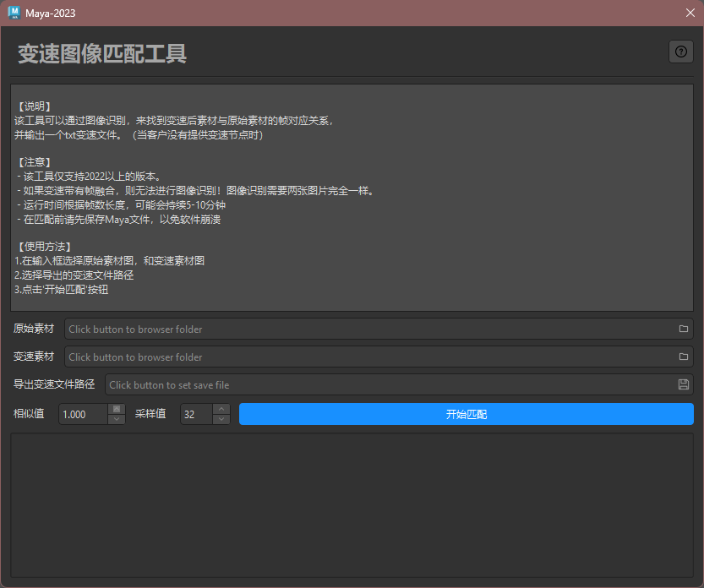Click save disk icon for export path

(683, 385)
